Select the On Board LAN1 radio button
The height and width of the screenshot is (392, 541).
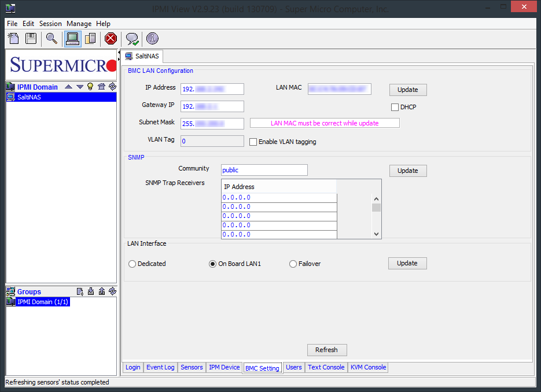(212, 264)
